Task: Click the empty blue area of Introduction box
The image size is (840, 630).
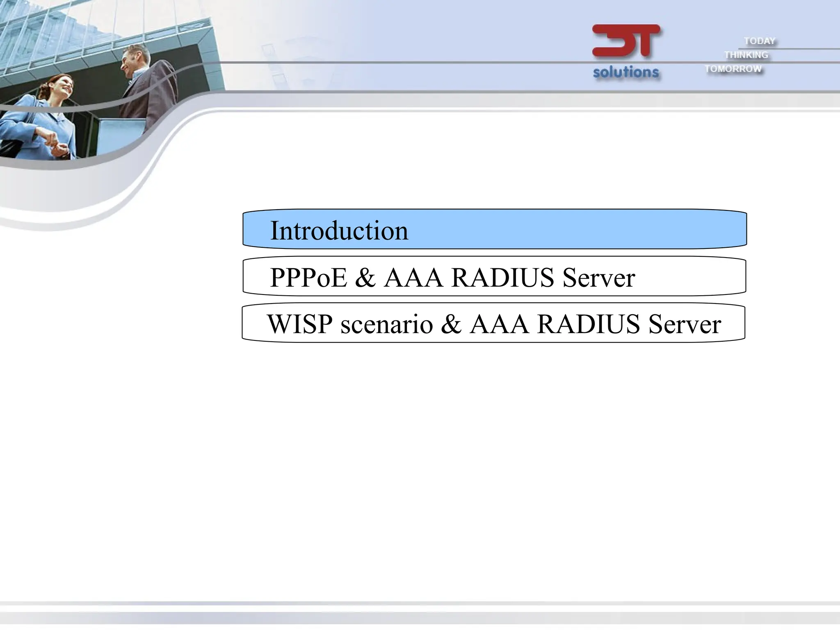Action: 574,229
